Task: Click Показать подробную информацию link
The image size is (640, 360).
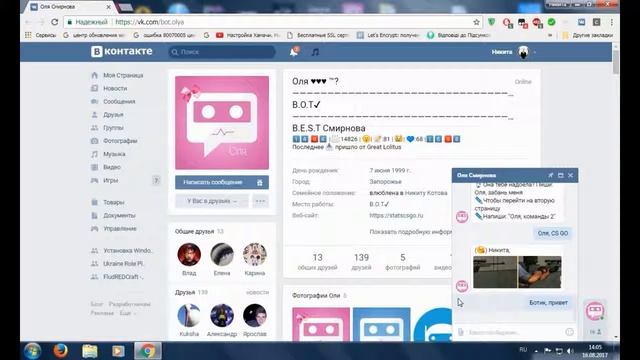Action: pyautogui.click(x=411, y=231)
